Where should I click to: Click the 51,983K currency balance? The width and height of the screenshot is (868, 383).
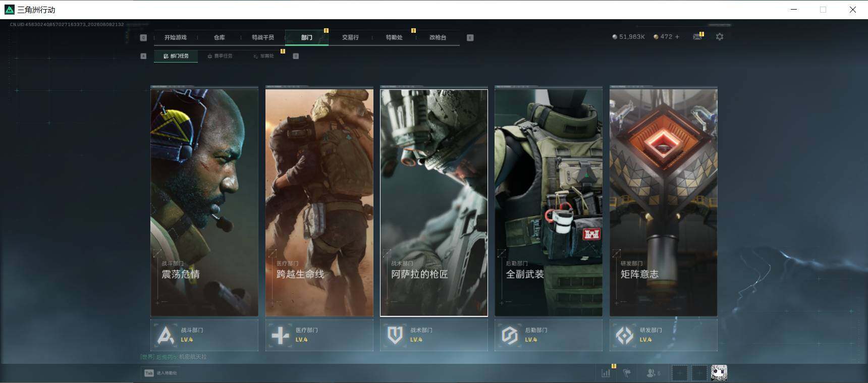628,37
